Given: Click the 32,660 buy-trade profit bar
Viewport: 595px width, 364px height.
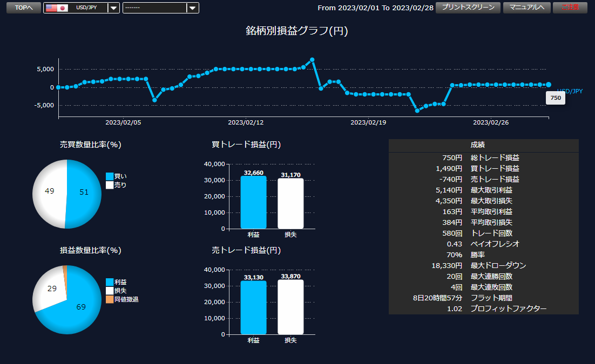Looking at the screenshot, I should coord(253,202).
